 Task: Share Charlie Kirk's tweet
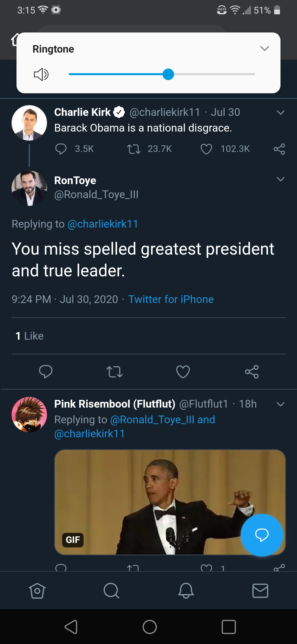[279, 149]
